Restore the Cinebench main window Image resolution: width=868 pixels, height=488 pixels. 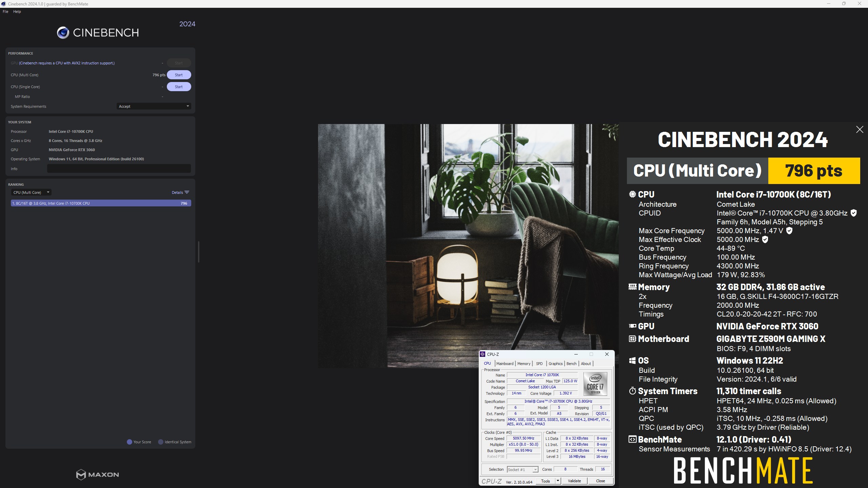click(844, 4)
